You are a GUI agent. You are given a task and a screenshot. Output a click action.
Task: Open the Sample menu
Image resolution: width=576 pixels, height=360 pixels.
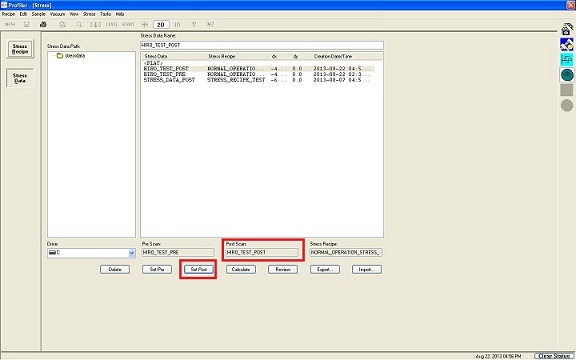pyautogui.click(x=38, y=14)
